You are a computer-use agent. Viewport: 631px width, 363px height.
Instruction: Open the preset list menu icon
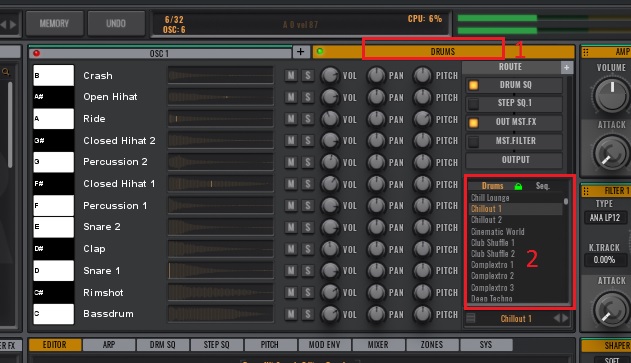tap(470, 318)
